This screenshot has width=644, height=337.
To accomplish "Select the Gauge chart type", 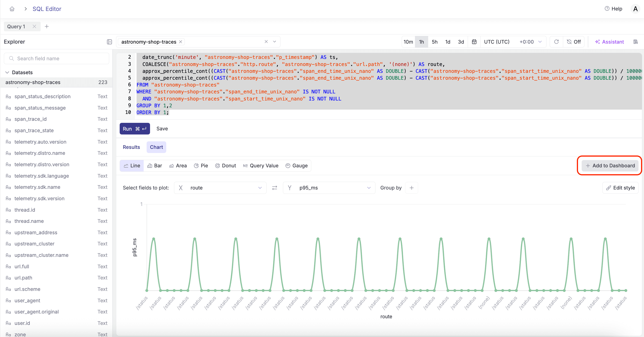I will pos(296,166).
